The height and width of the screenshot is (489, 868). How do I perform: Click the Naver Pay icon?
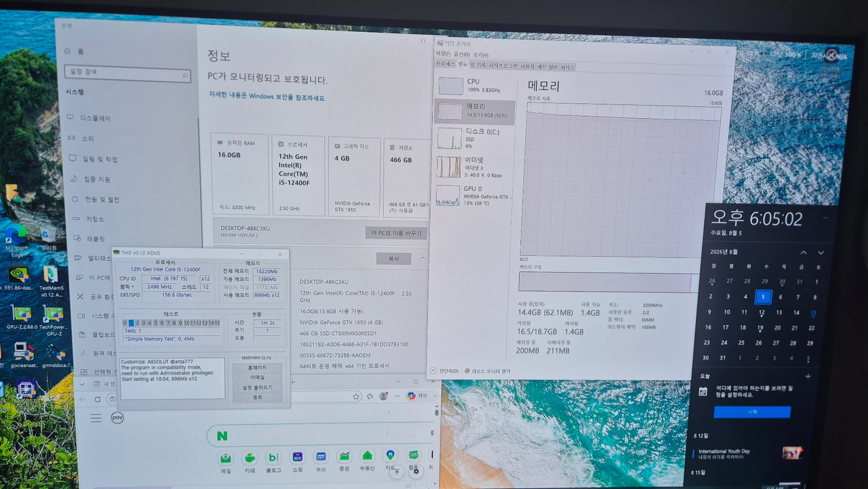click(x=117, y=418)
